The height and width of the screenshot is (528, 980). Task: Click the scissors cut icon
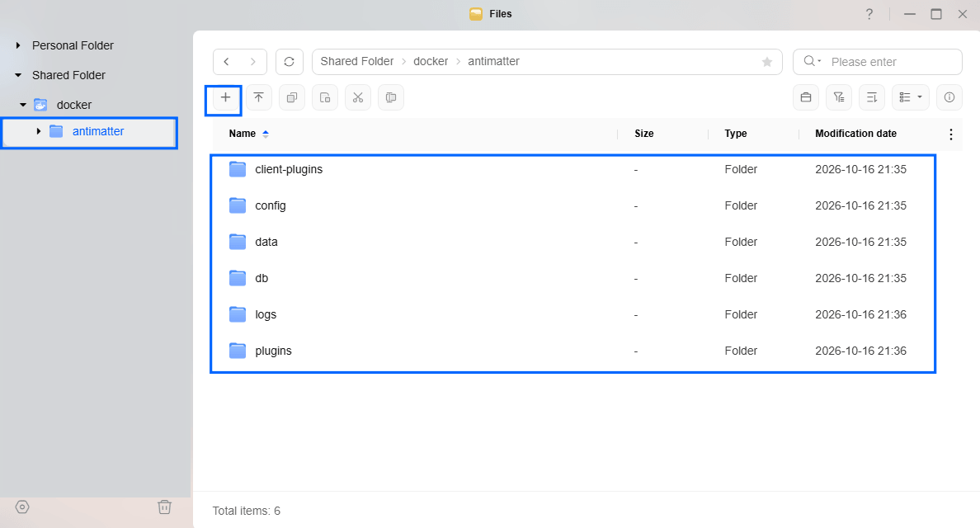[x=357, y=97]
